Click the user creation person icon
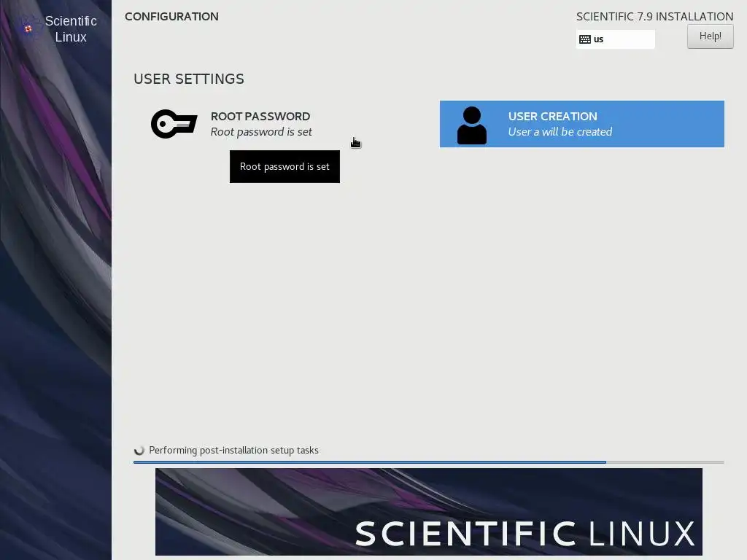This screenshot has height=560, width=747. [x=472, y=125]
